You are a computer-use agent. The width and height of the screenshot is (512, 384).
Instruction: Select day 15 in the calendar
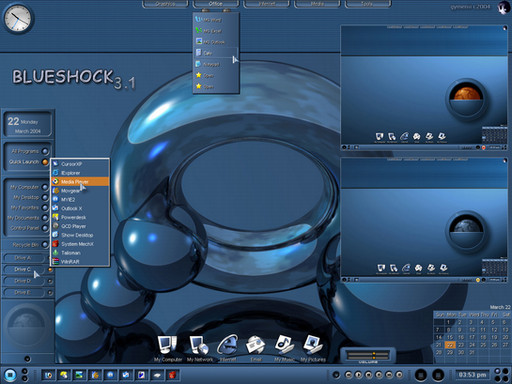pos(450,337)
